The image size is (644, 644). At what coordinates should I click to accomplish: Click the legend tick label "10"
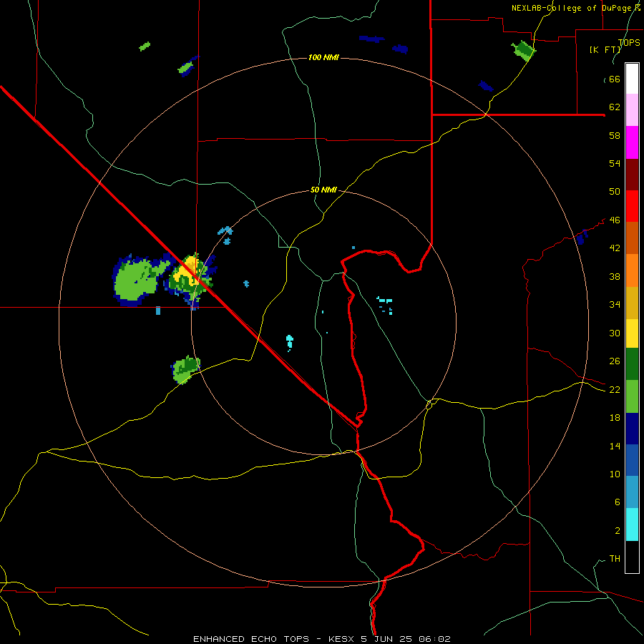pyautogui.click(x=615, y=474)
